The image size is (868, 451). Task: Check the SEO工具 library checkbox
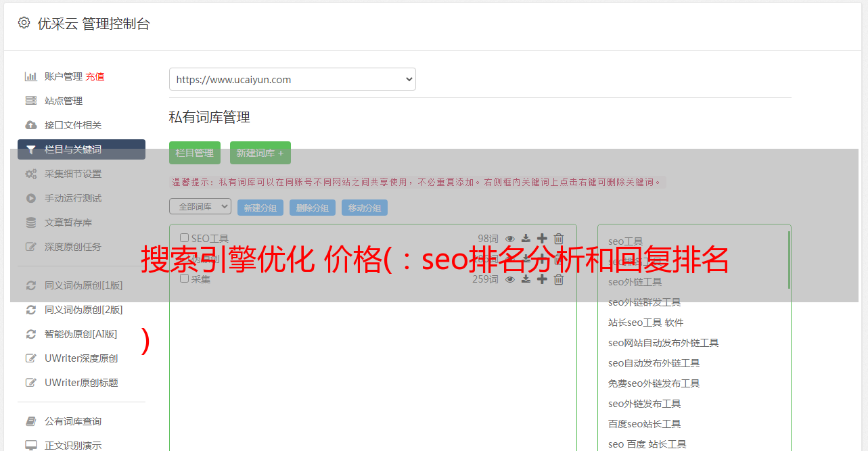click(184, 237)
